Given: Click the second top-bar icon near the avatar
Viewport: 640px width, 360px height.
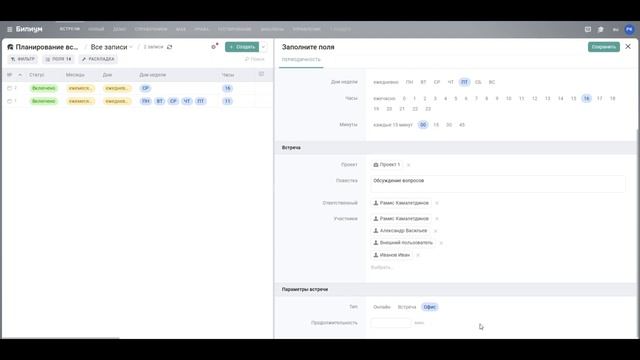Looking at the screenshot, I should [x=601, y=29].
